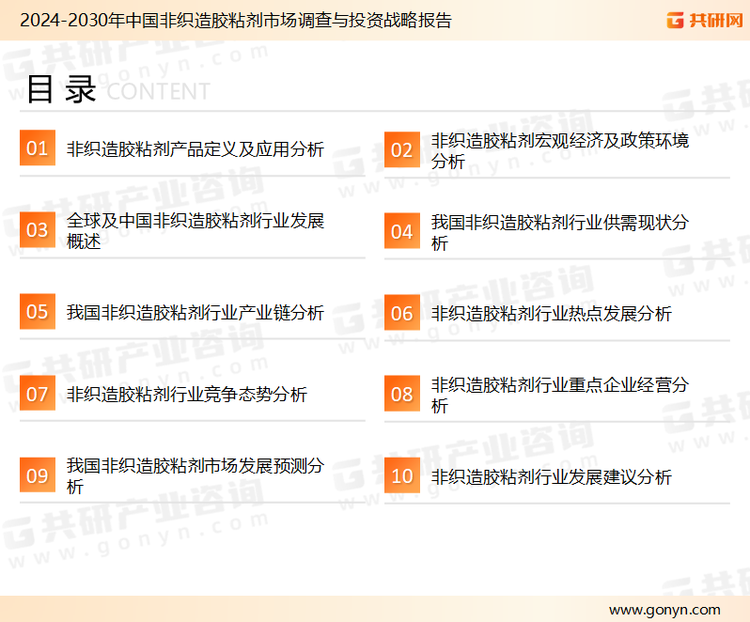Open chapter 非织造胶粘剂产品定义及应用分析
The image size is (750, 622).
[x=195, y=149]
